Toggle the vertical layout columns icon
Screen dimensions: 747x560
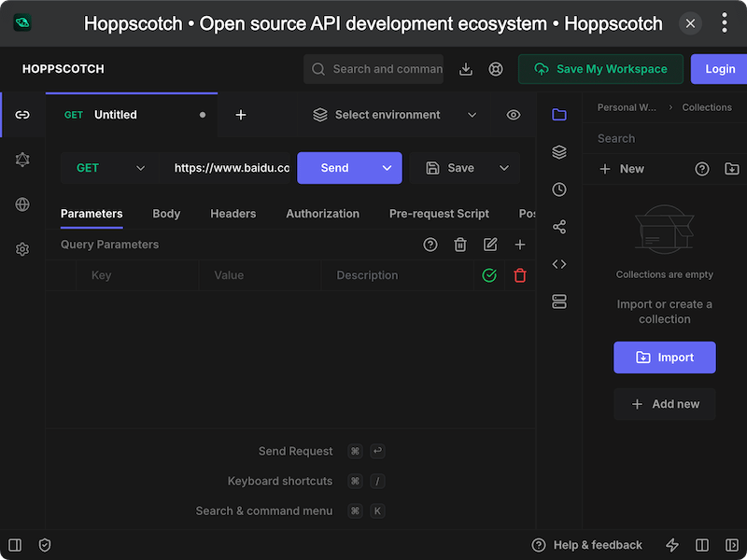[702, 545]
